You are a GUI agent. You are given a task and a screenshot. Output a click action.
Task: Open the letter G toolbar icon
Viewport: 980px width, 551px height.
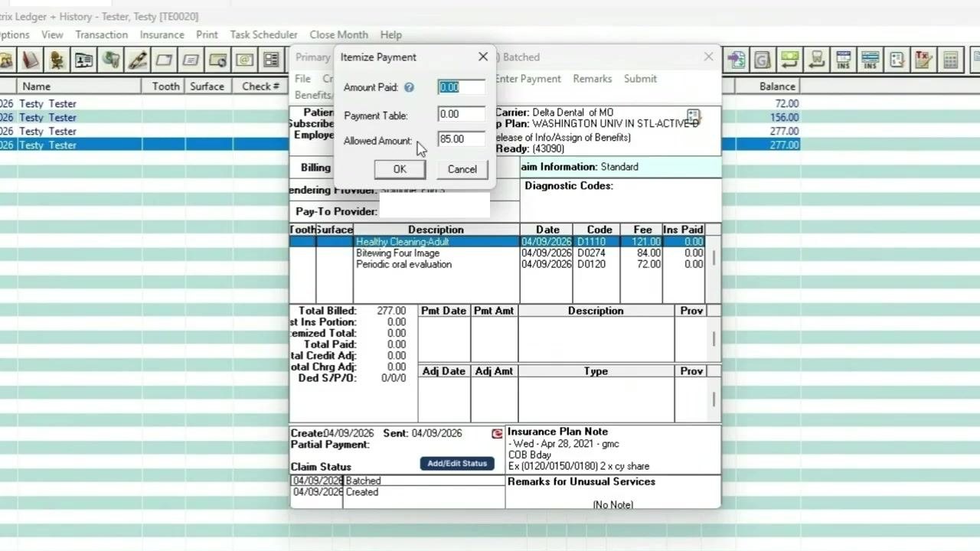[763, 59]
